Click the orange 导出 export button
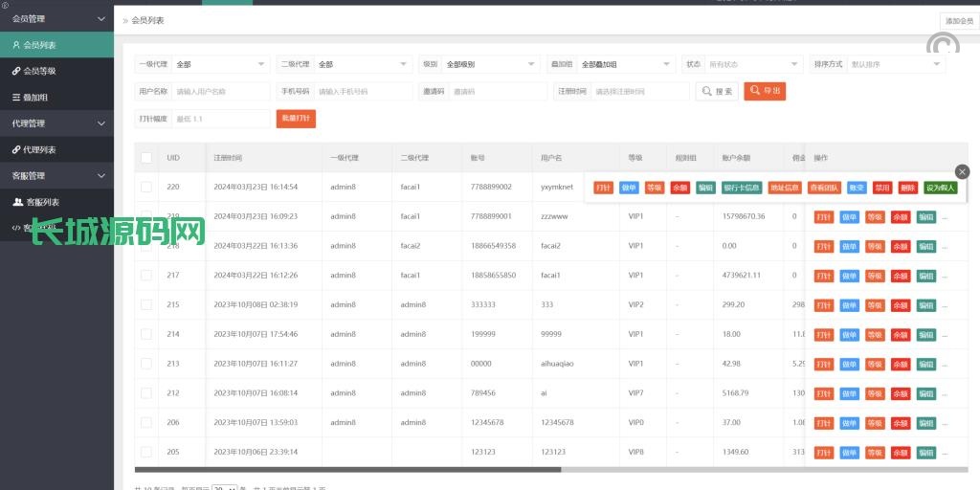980x490 pixels. pos(765,91)
